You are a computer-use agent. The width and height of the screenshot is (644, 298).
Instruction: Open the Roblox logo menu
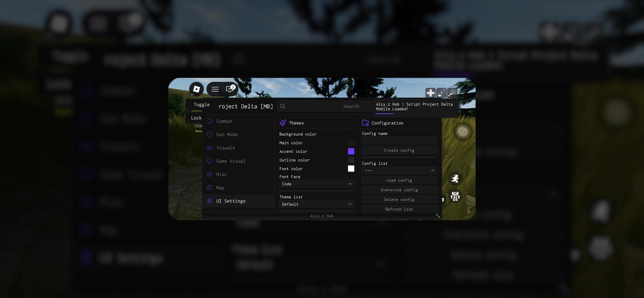[196, 89]
